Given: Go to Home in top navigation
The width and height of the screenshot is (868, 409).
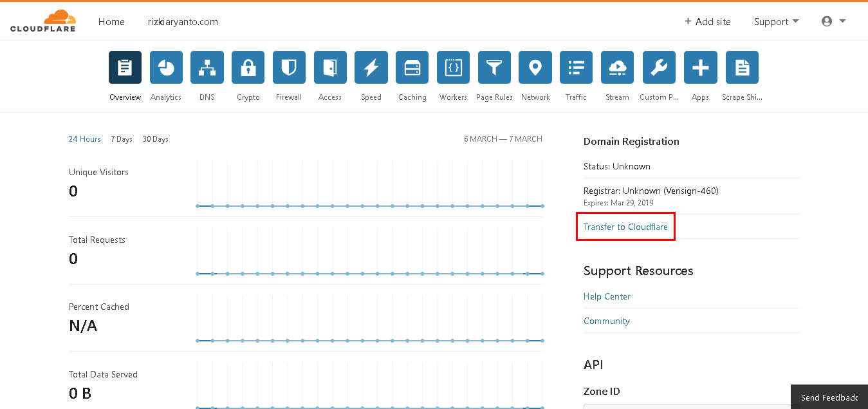Looking at the screenshot, I should [111, 21].
